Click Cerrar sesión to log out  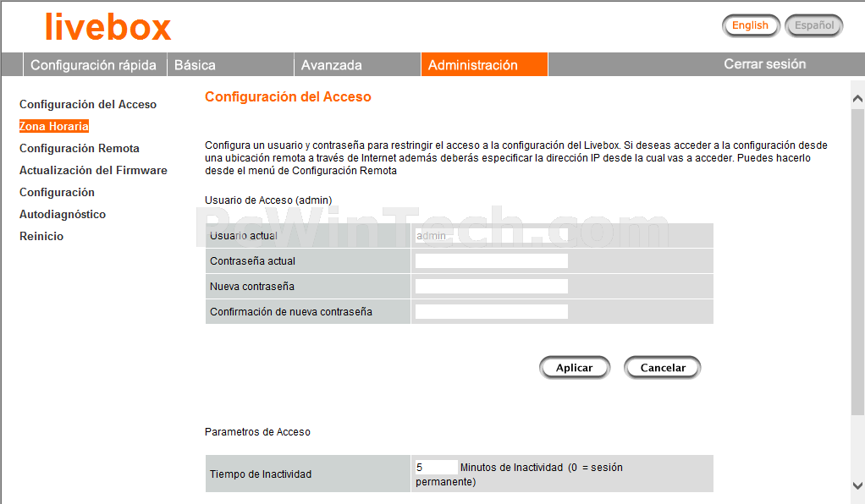[x=764, y=64]
